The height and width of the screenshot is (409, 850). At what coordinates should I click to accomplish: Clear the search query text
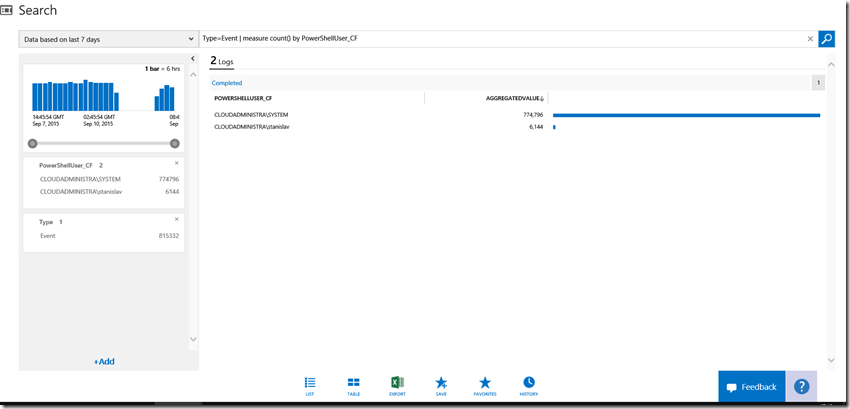coord(810,39)
